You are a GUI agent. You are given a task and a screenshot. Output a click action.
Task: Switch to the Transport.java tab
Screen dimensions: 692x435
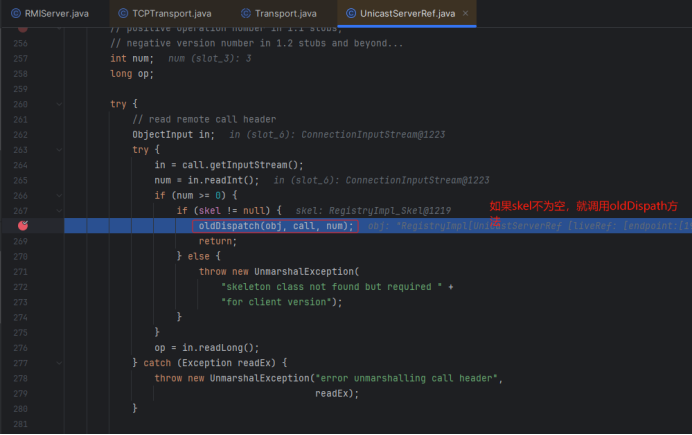(x=286, y=13)
